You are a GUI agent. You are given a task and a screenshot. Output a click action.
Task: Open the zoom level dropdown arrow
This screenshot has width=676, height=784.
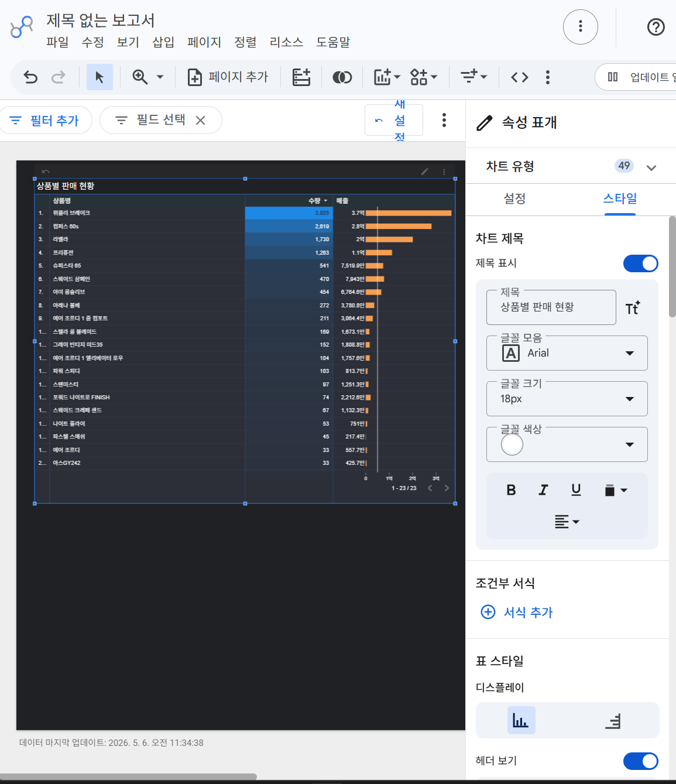160,77
